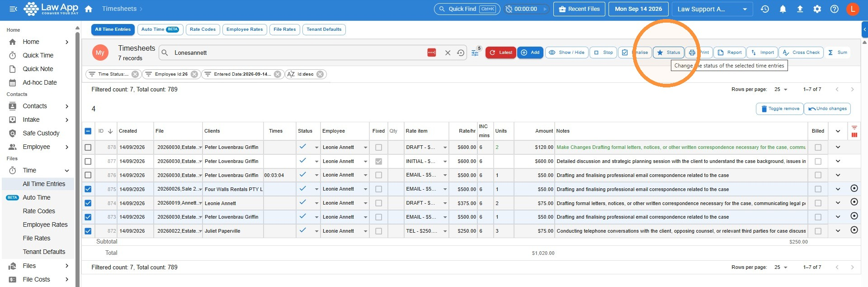Open the user avatar L menu

853,9
